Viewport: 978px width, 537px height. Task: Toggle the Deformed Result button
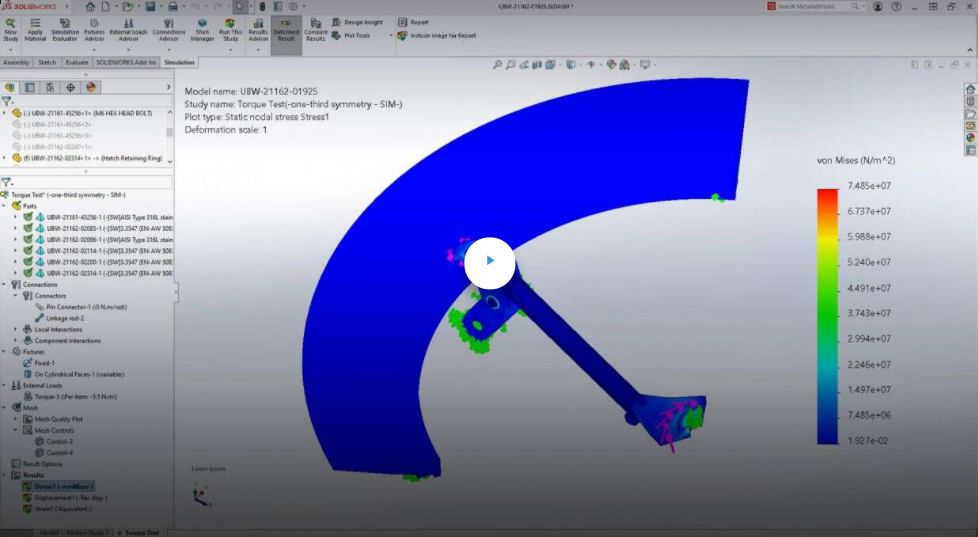click(286, 31)
